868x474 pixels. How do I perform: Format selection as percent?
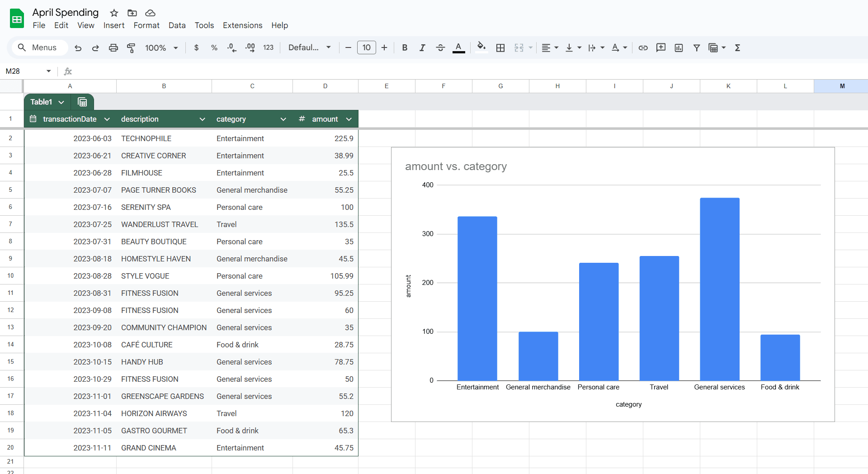coord(214,47)
